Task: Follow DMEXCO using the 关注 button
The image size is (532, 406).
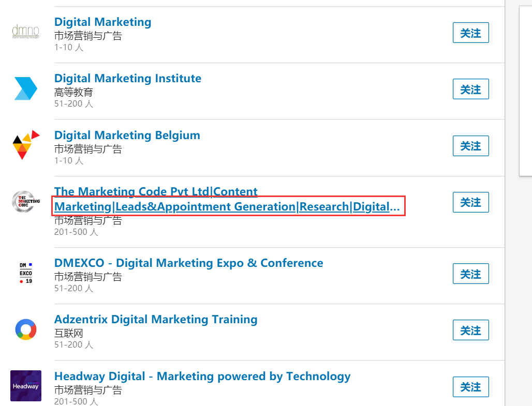Action: pyautogui.click(x=470, y=274)
